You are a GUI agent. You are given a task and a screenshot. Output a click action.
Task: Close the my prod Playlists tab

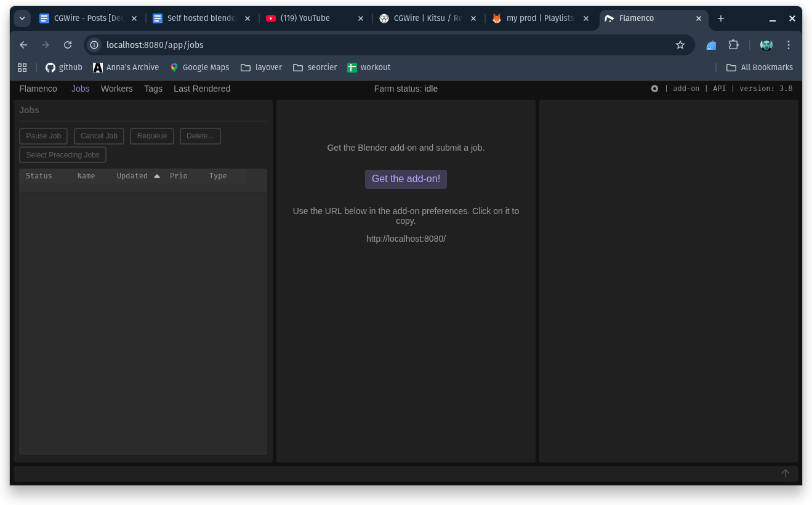[586, 18]
